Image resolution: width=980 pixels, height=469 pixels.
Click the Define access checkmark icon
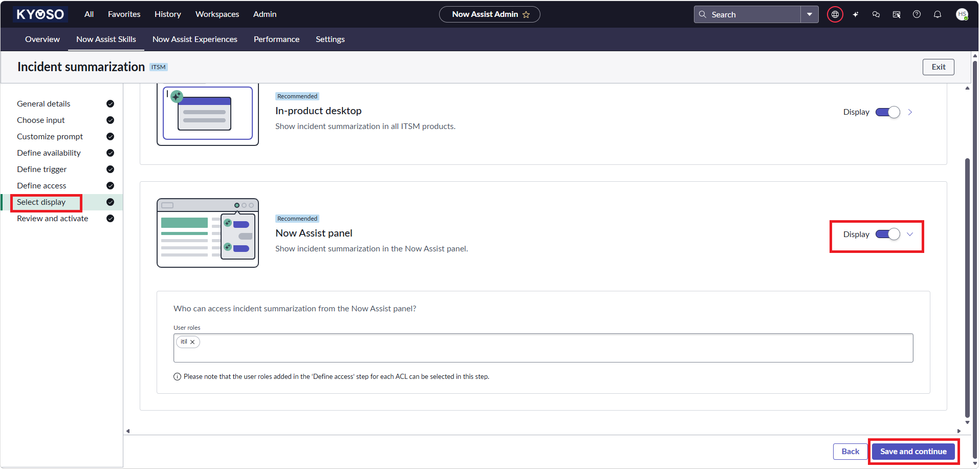pos(110,186)
